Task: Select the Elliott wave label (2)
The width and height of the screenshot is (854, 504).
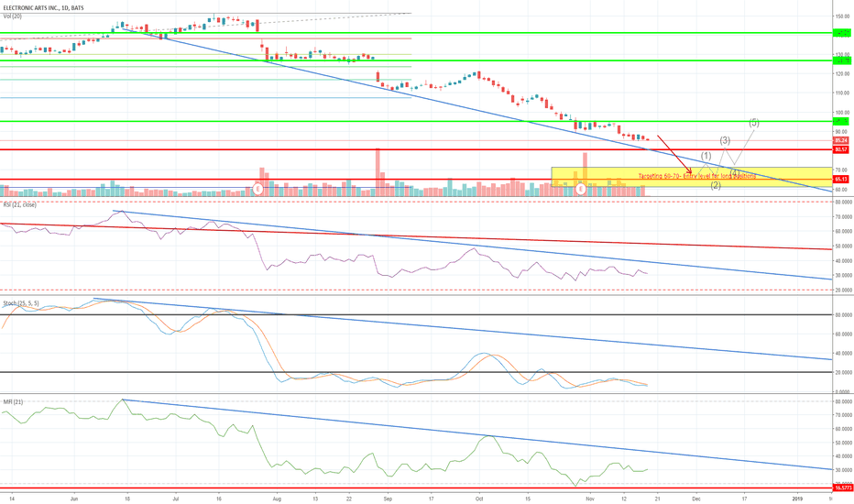Action: 716,185
